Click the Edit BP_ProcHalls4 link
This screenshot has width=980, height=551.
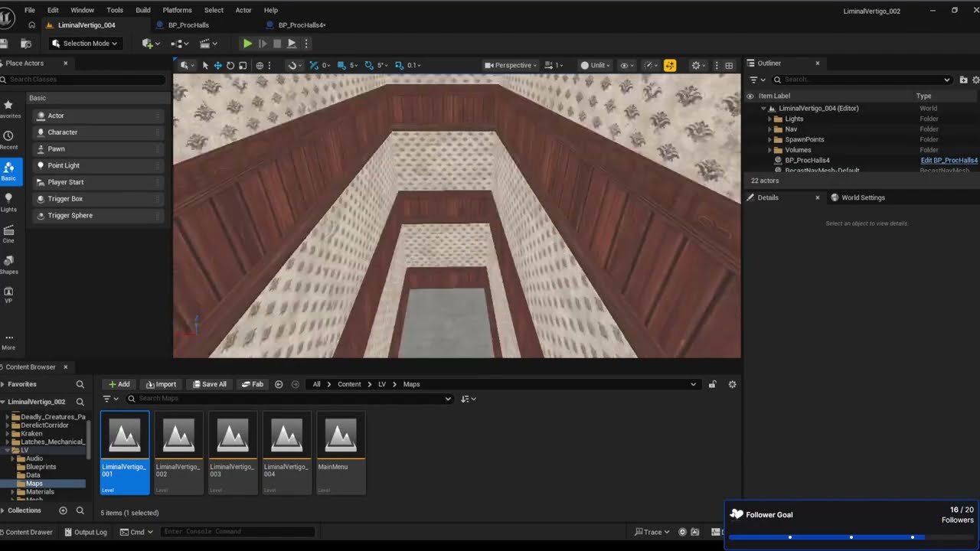pos(949,161)
